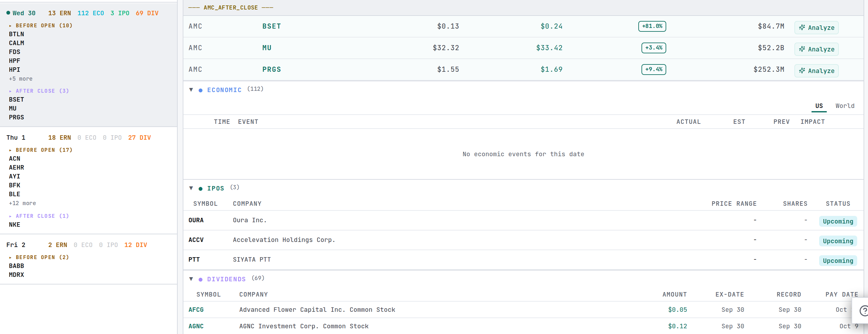Select CALM in Wed 30 list
This screenshot has height=334, width=868.
coord(16,43)
